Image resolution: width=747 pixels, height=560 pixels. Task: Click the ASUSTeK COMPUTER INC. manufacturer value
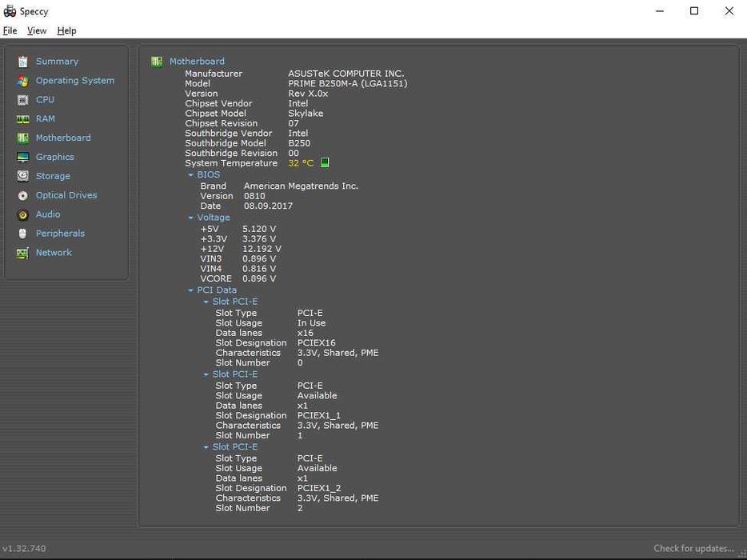(346, 74)
